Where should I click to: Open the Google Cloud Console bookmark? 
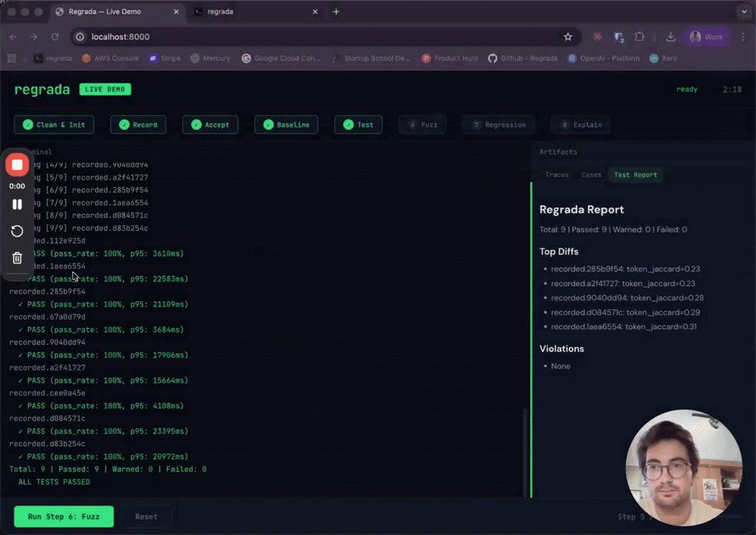(281, 58)
